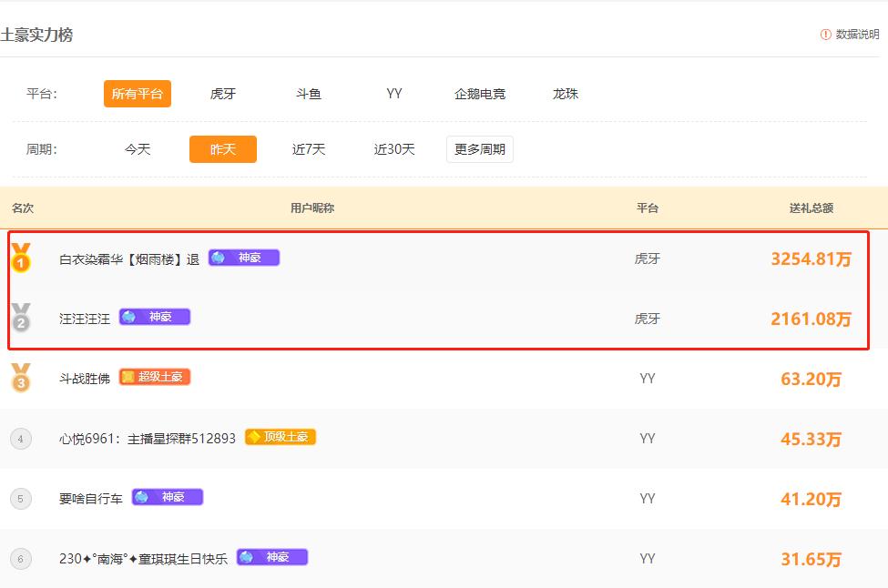The width and height of the screenshot is (888, 588).
Task: Click 顶级土豪 badge beside 心悦6961
Action: point(281,437)
